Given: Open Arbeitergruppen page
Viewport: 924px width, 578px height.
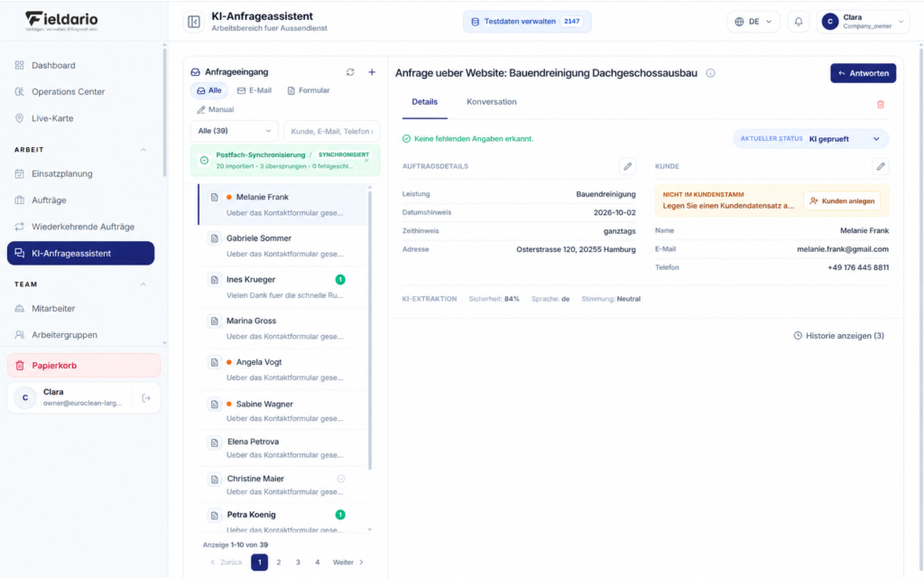Looking at the screenshot, I should pyautogui.click(x=80, y=335).
